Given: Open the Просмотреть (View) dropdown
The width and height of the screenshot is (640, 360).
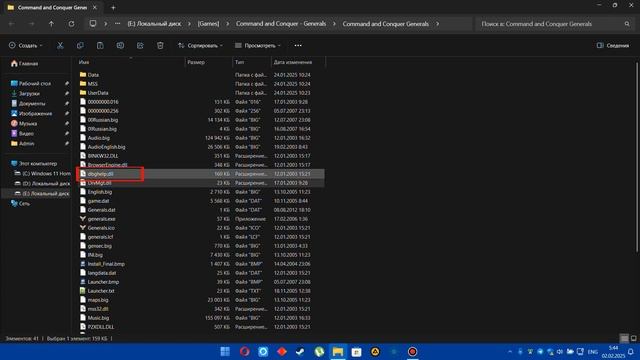Looking at the screenshot, I should 258,46.
